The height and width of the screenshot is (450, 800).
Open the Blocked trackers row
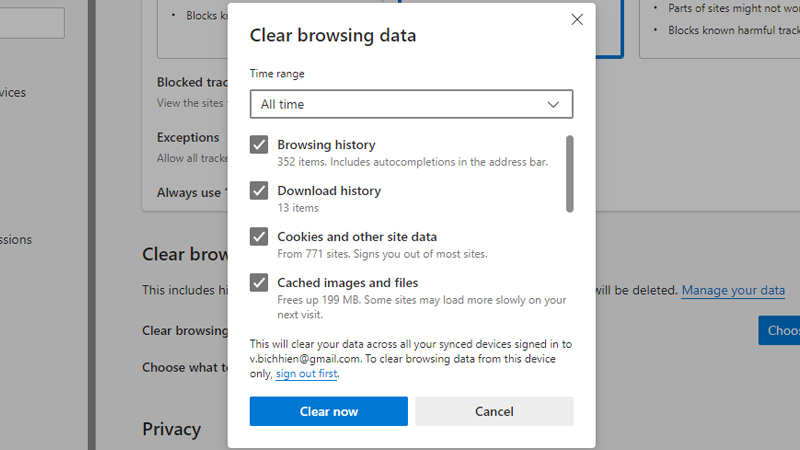point(188,83)
